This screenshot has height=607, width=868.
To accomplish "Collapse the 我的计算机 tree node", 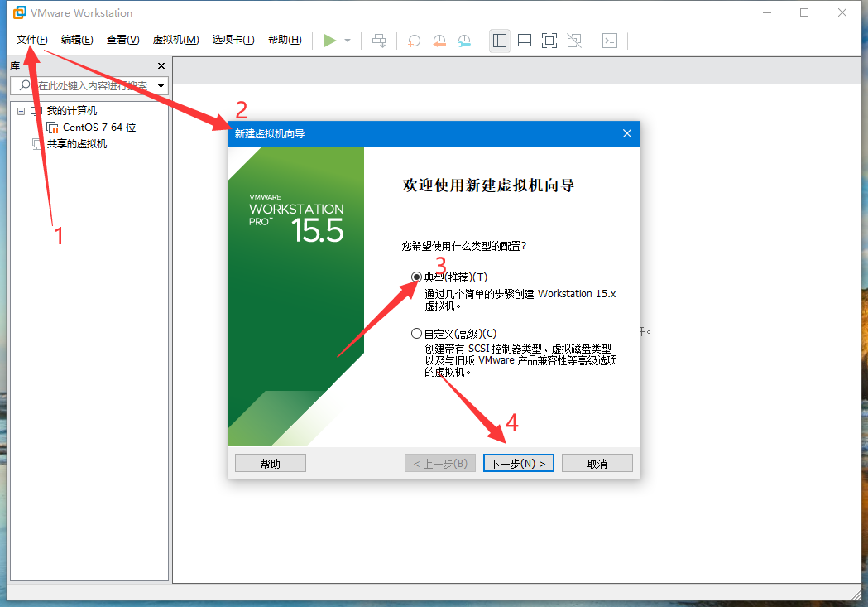I will 22,111.
